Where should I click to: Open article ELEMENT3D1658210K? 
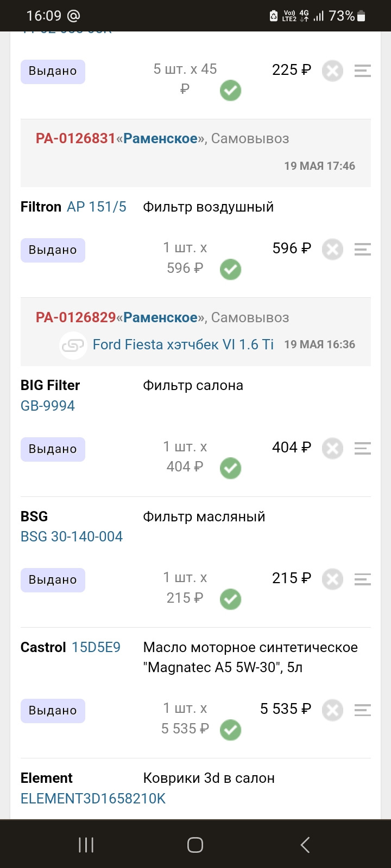pos(93,799)
